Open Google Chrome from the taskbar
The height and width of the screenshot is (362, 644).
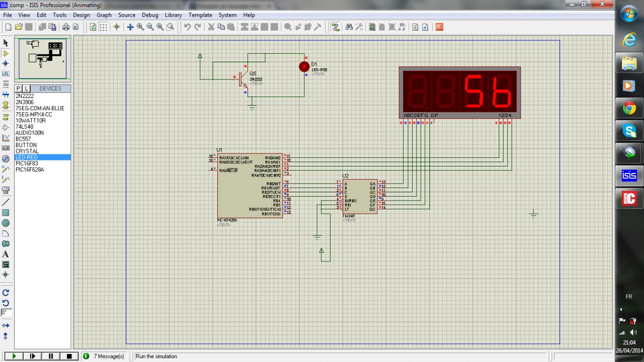629,108
